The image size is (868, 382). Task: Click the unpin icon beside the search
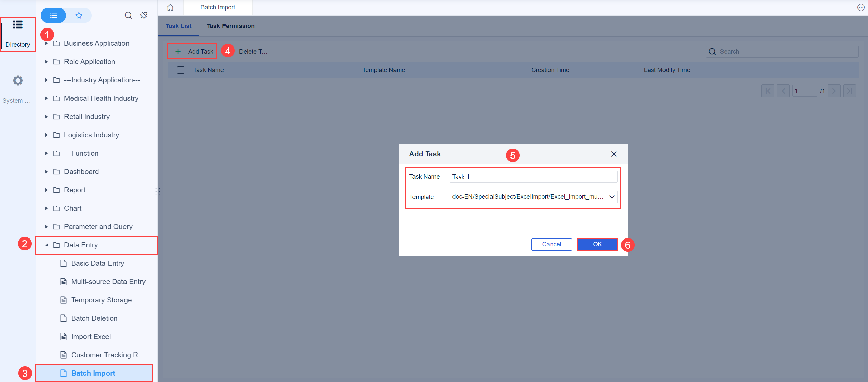(x=143, y=15)
